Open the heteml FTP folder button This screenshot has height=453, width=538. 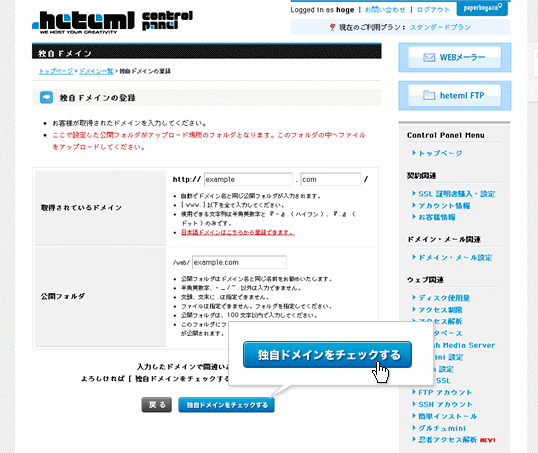(454, 95)
